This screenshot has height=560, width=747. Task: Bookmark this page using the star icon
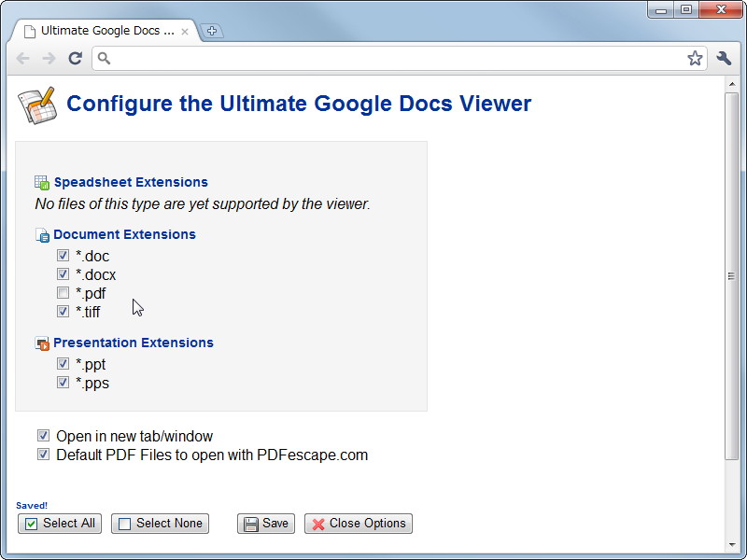(x=695, y=58)
